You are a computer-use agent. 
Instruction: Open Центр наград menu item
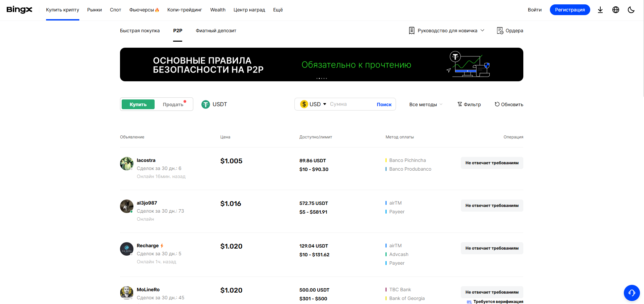pyautogui.click(x=249, y=10)
